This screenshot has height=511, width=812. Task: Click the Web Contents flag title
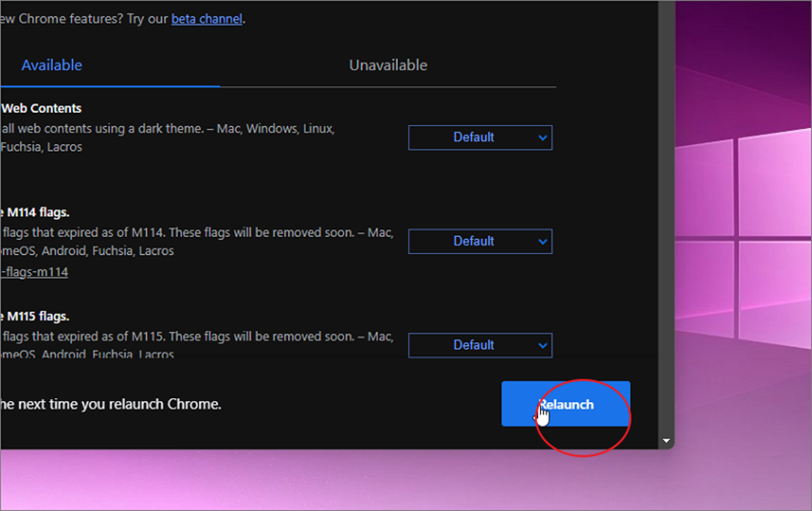41,109
